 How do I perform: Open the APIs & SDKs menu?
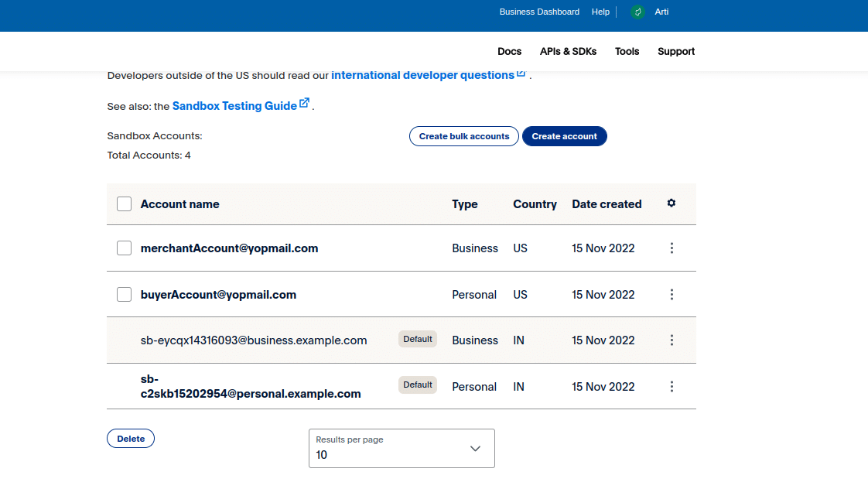568,52
